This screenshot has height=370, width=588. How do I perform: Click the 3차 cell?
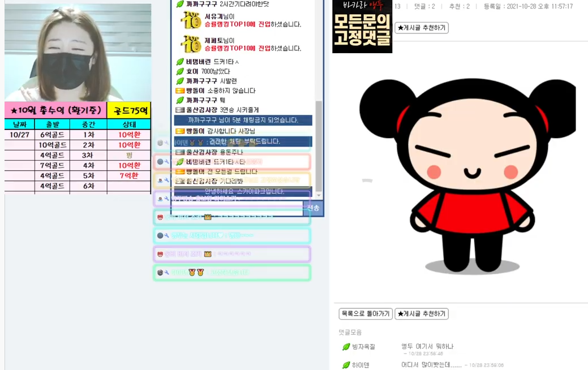[88, 155]
